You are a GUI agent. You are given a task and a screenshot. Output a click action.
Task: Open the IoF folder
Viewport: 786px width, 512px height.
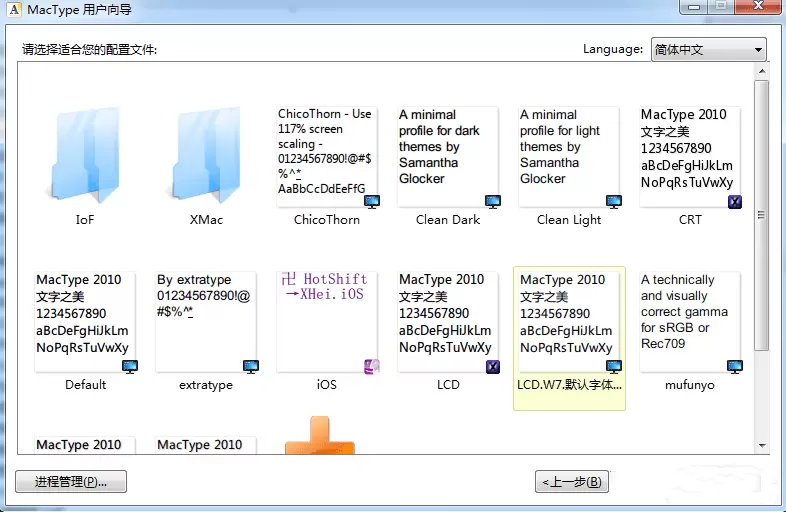(85, 155)
